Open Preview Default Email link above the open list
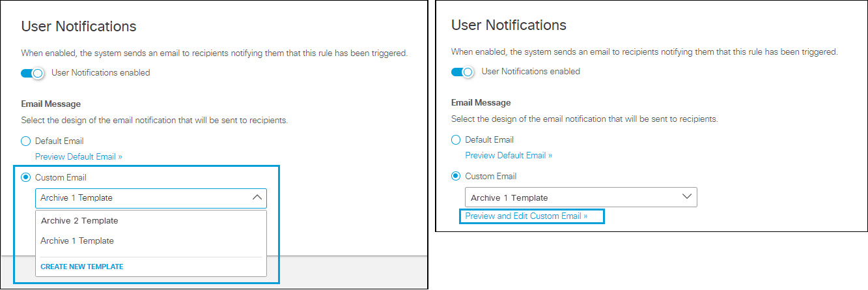 (x=79, y=156)
